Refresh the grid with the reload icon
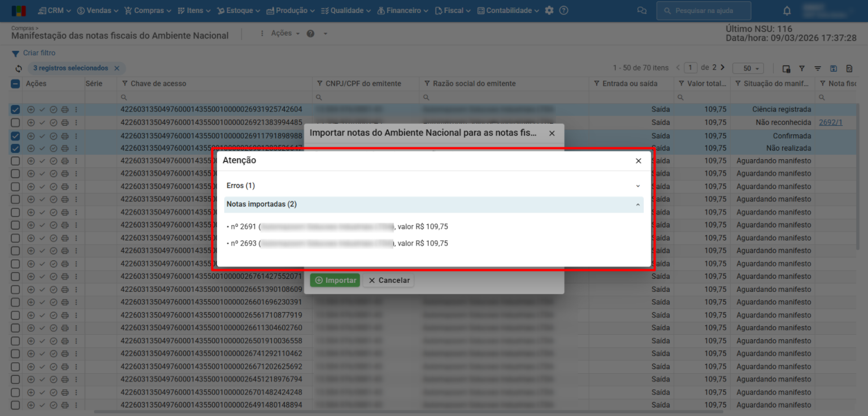Image resolution: width=868 pixels, height=416 pixels. click(x=19, y=68)
